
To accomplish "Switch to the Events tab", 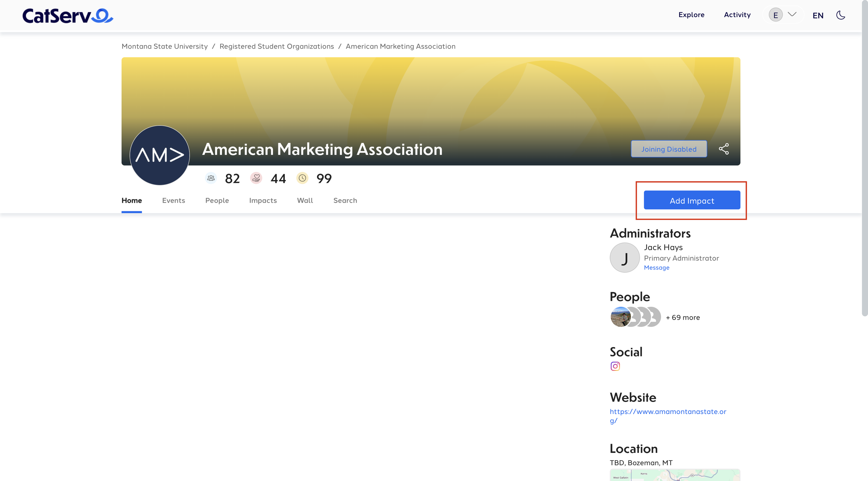I will (173, 201).
